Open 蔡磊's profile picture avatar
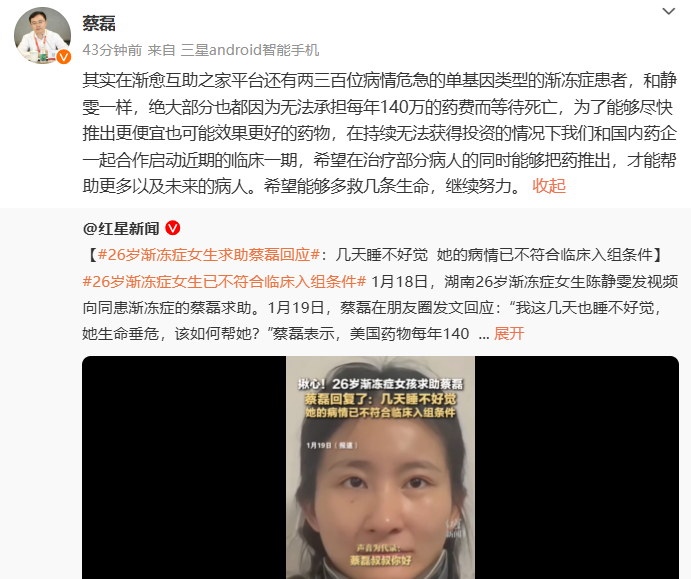Screen dimensions: 691x579 pyautogui.click(x=42, y=35)
